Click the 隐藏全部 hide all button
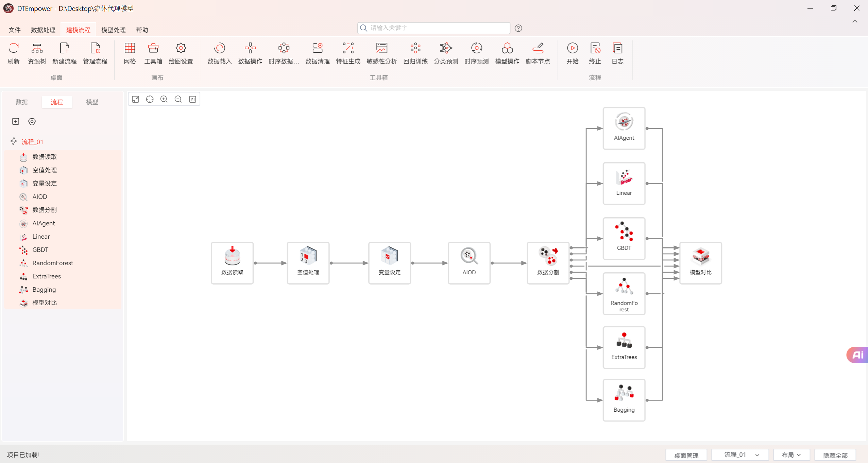This screenshot has width=868, height=463. (835, 455)
